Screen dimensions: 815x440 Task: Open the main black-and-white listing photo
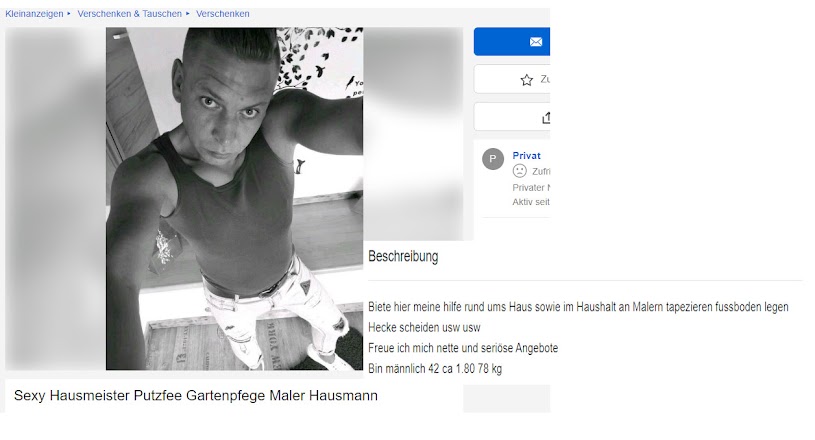[x=234, y=198]
